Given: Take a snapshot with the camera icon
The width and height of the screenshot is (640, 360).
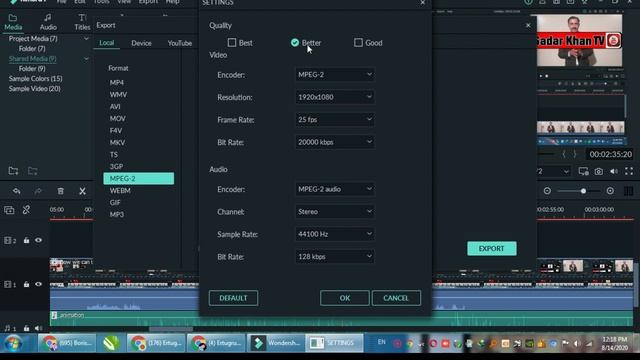Looking at the screenshot, I should [598, 171].
